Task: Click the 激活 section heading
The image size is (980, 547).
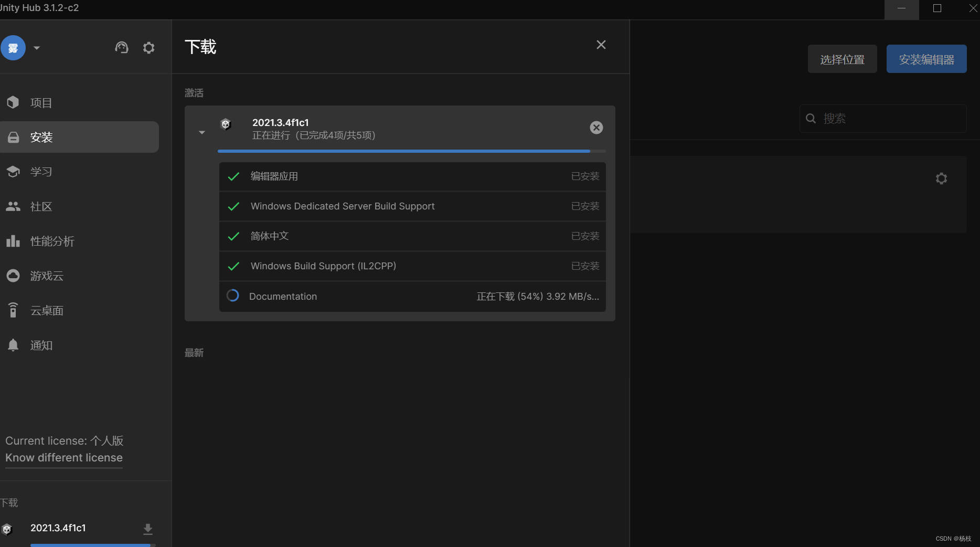Action: (194, 93)
